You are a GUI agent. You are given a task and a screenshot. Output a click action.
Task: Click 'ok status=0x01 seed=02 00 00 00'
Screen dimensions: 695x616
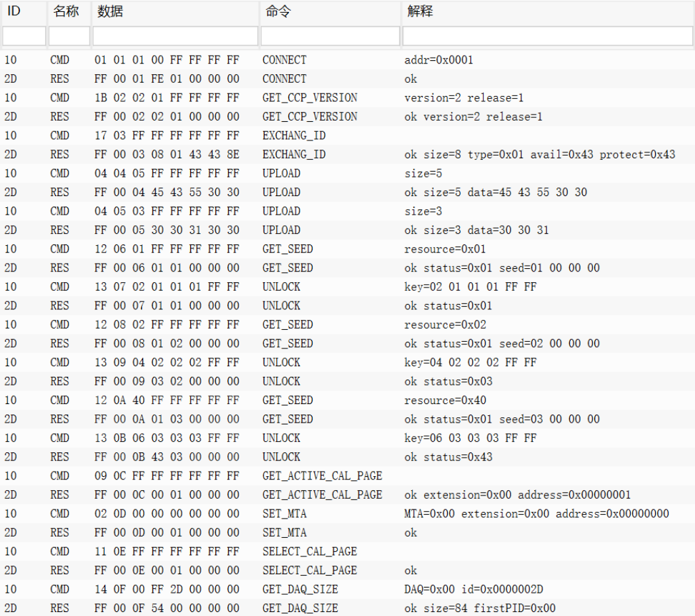click(x=502, y=344)
